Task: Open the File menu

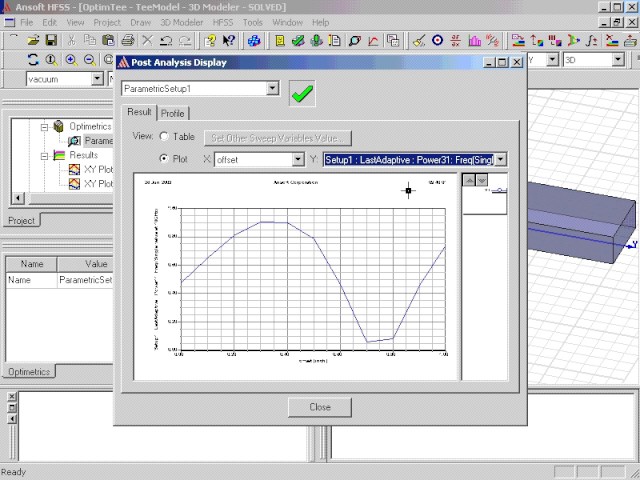Action: pyautogui.click(x=27, y=22)
